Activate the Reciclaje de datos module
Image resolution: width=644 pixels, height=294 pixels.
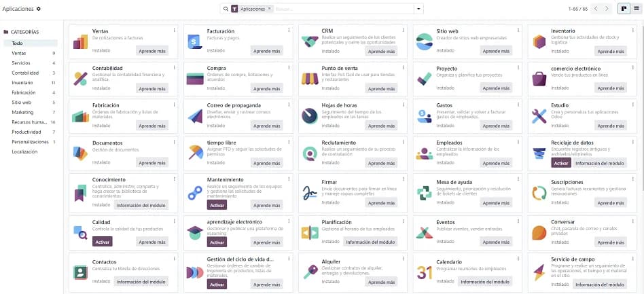(561, 163)
